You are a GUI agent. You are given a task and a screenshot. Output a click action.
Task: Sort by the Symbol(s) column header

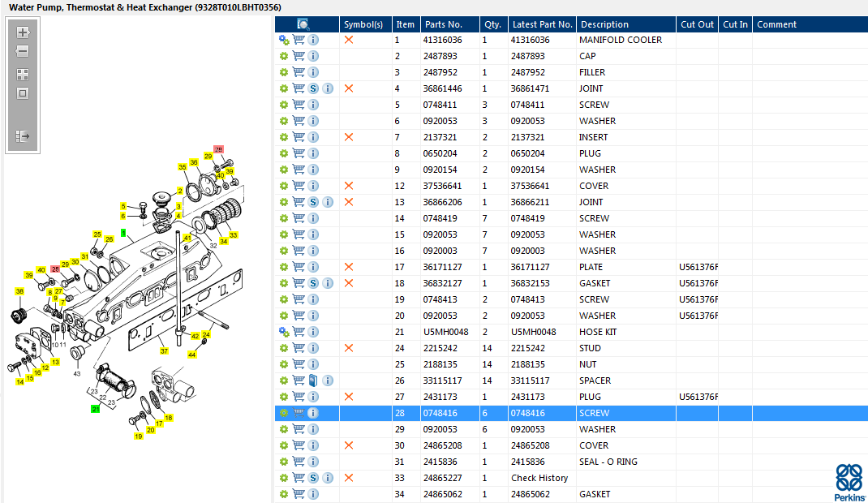(x=365, y=24)
